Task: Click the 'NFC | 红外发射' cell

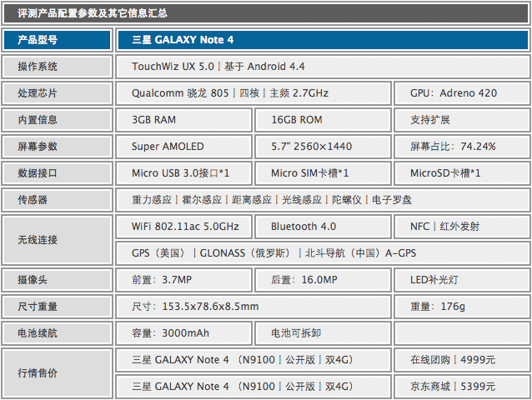Action: 462,227
